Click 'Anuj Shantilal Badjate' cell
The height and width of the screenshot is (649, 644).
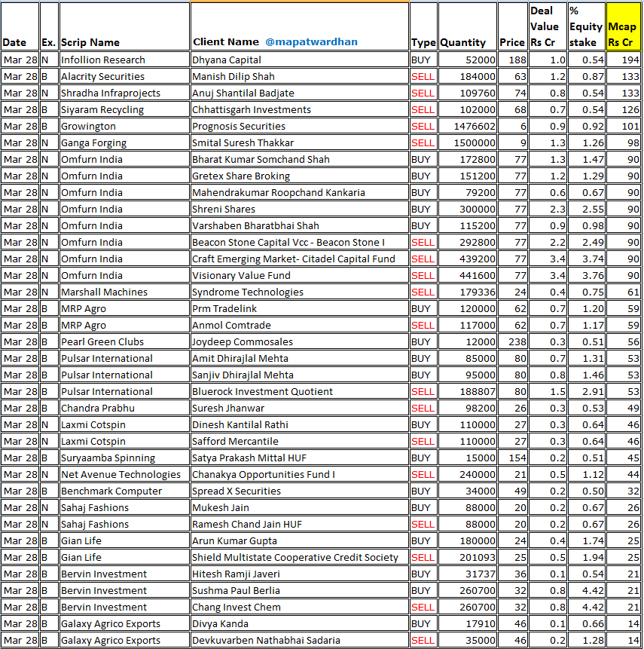tap(300, 93)
